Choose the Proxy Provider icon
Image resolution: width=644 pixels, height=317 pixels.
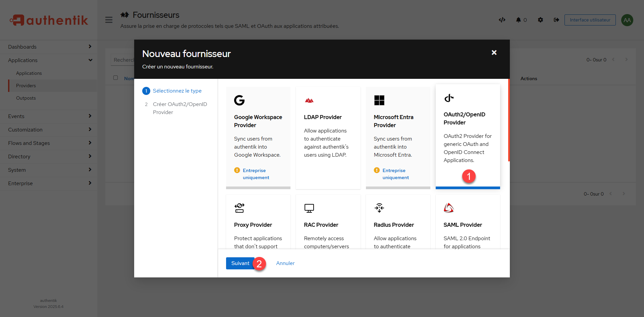tap(239, 208)
